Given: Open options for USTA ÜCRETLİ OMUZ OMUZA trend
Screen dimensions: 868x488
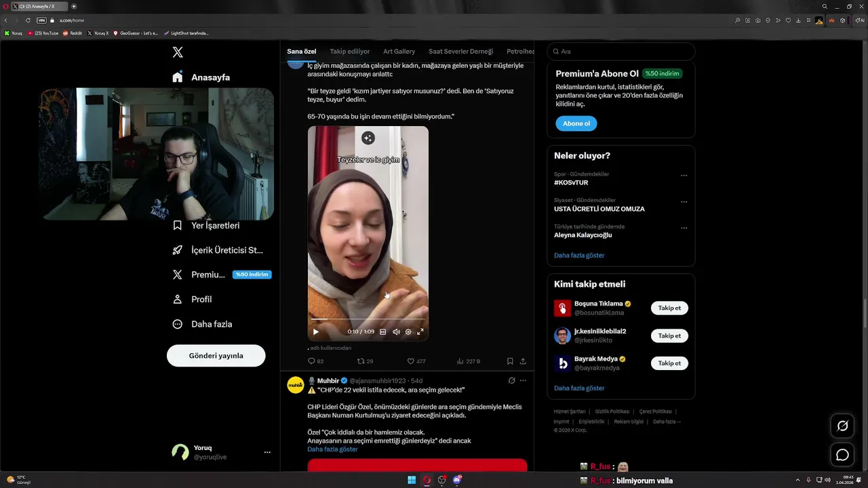Looking at the screenshot, I should [684, 202].
